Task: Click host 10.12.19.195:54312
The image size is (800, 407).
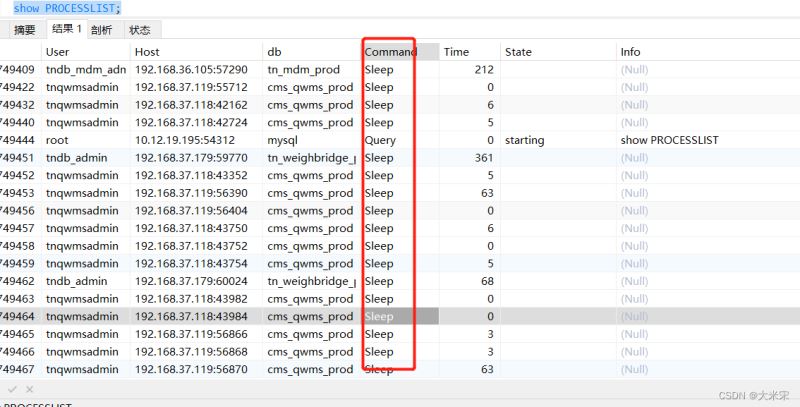Action: point(185,140)
